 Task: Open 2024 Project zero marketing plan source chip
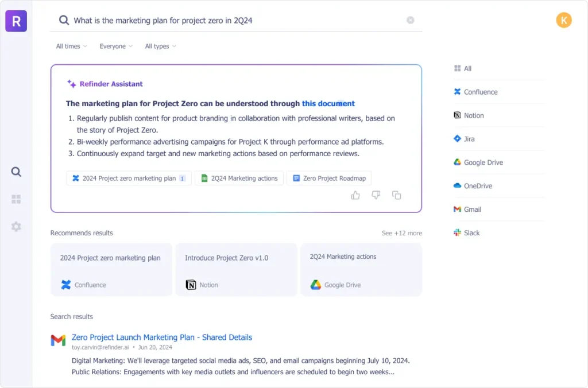coord(129,178)
